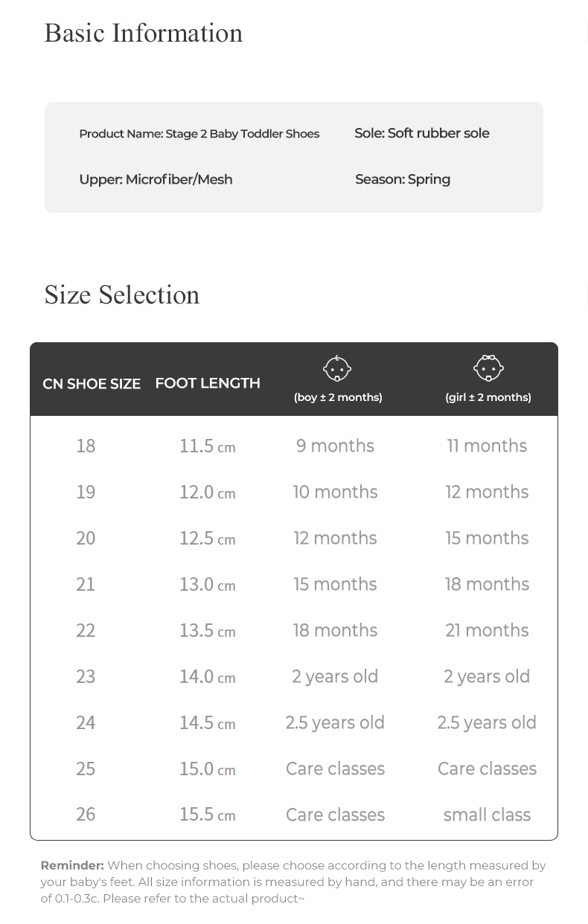Click the Sole: Soft rubber sole text
The width and height of the screenshot is (588, 924).
click(422, 133)
